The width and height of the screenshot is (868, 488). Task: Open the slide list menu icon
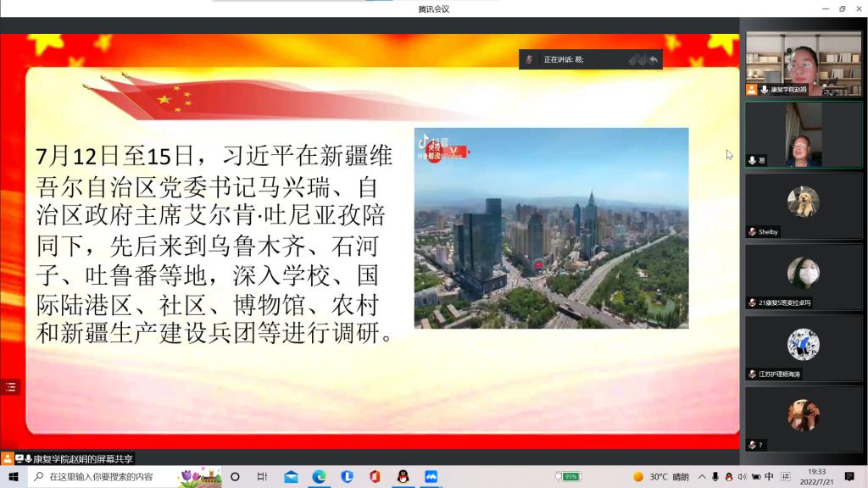pos(10,387)
